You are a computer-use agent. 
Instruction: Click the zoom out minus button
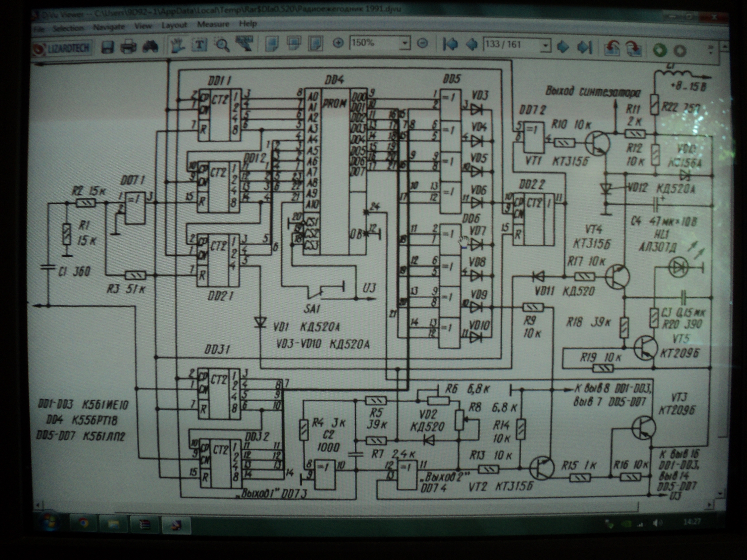coord(422,44)
